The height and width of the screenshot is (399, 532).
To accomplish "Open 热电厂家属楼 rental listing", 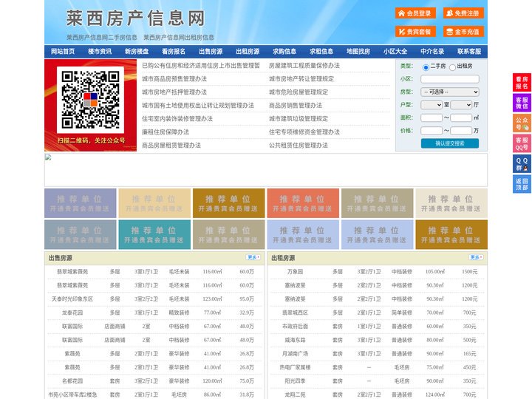I will 295,367.
